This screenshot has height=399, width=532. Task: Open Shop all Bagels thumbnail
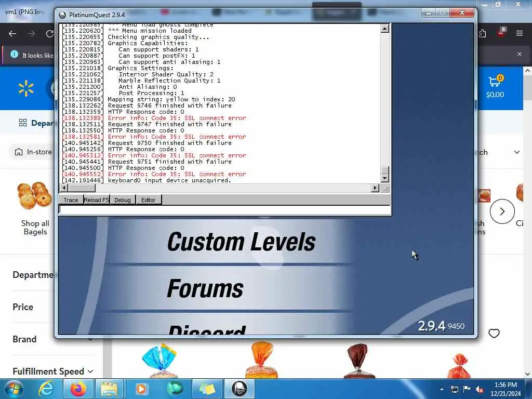point(35,196)
